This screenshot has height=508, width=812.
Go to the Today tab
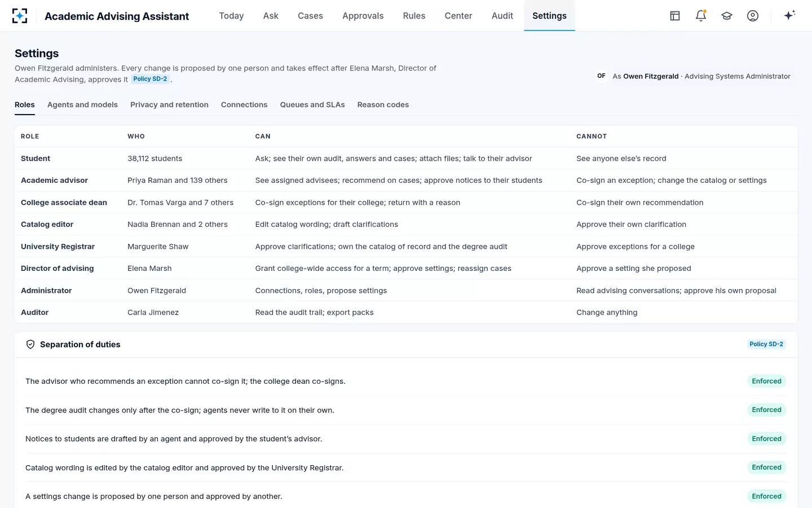click(x=231, y=16)
